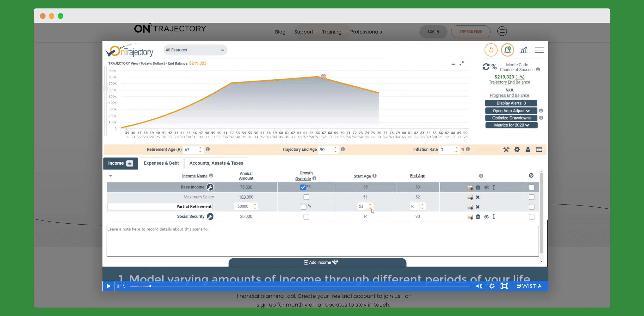The height and width of the screenshot is (316, 644).
Task: Expand the Open Auto-Adjust dropdown
Action: point(511,110)
